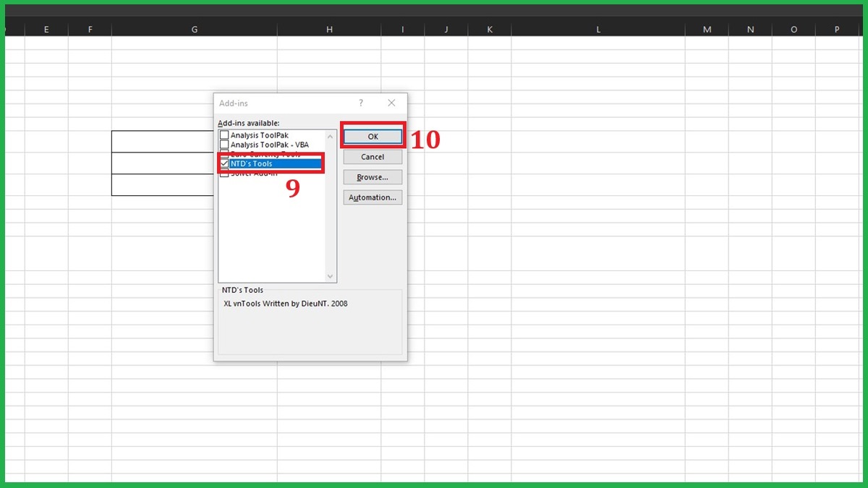868x488 pixels.
Task: Click OK to apply the add-ins
Action: pyautogui.click(x=372, y=136)
